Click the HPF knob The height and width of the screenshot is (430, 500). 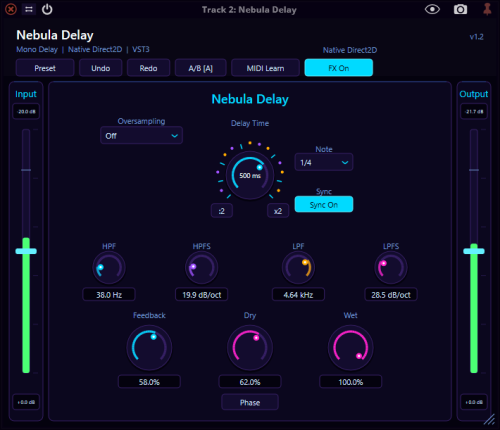[109, 268]
